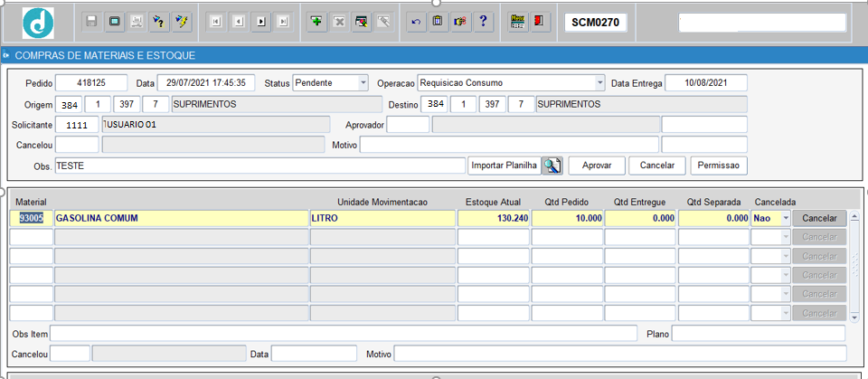Open help with the question mark icon
Image resolution: width=868 pixels, height=379 pixels.
point(483,23)
